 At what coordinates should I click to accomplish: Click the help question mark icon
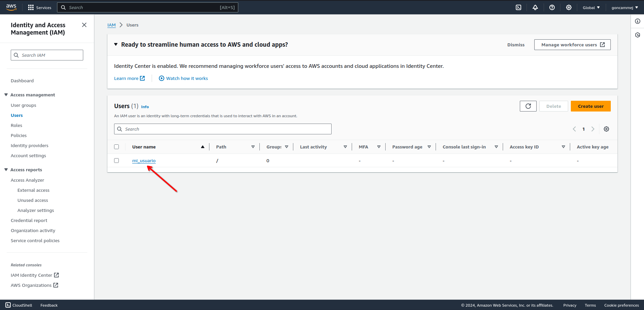(x=552, y=7)
